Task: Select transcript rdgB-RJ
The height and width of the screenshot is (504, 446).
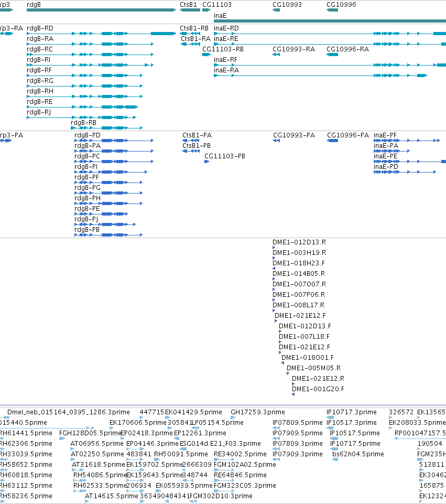Action: tap(81, 117)
